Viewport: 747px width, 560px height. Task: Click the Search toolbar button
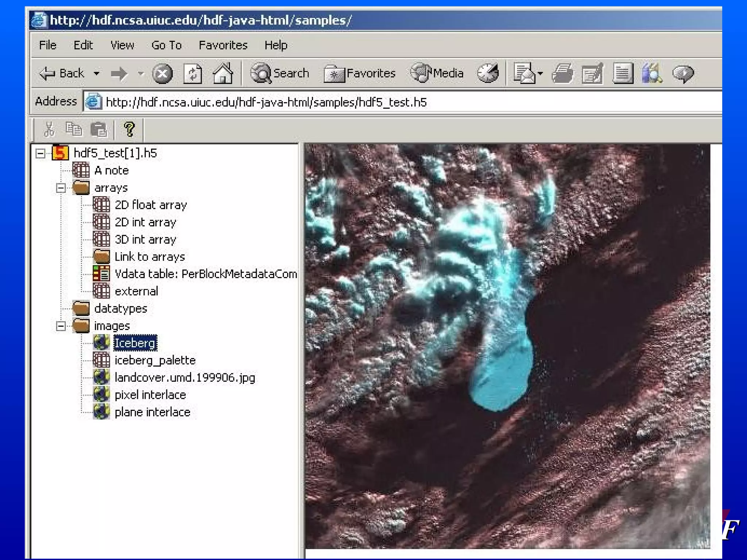[280, 74]
